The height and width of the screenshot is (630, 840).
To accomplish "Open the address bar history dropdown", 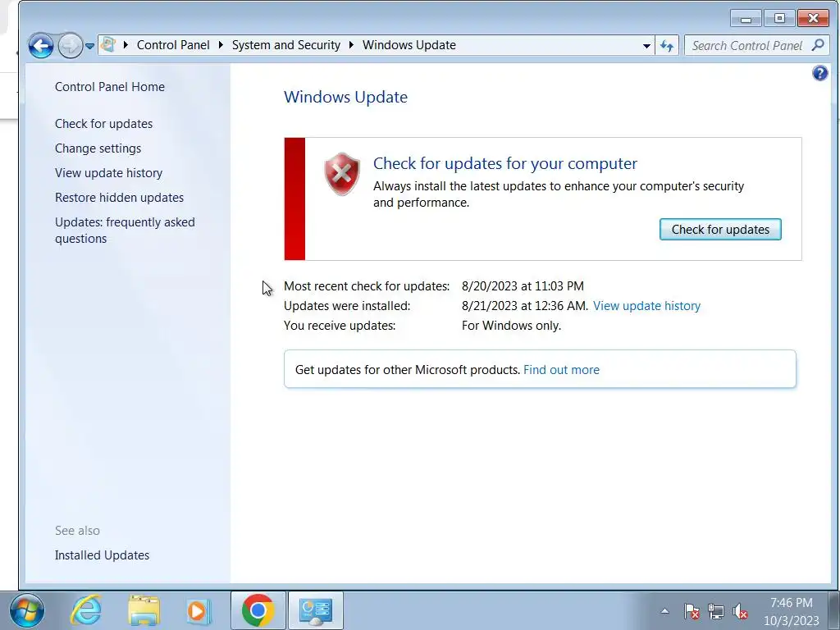I will click(x=646, y=46).
